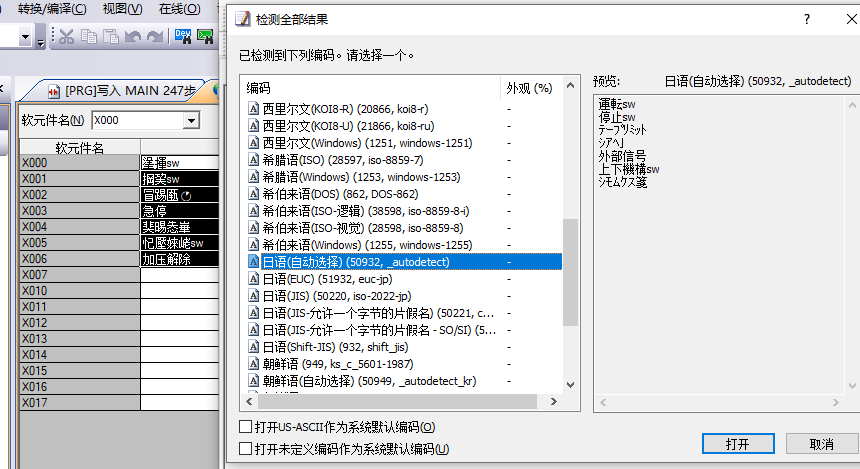Switch to [PRG]写入 MAIN 247步 tab

130,91
